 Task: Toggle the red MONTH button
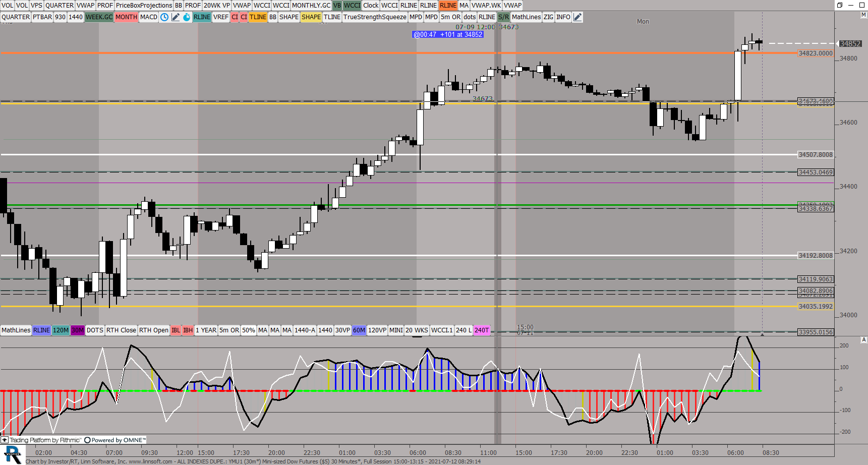pos(126,17)
